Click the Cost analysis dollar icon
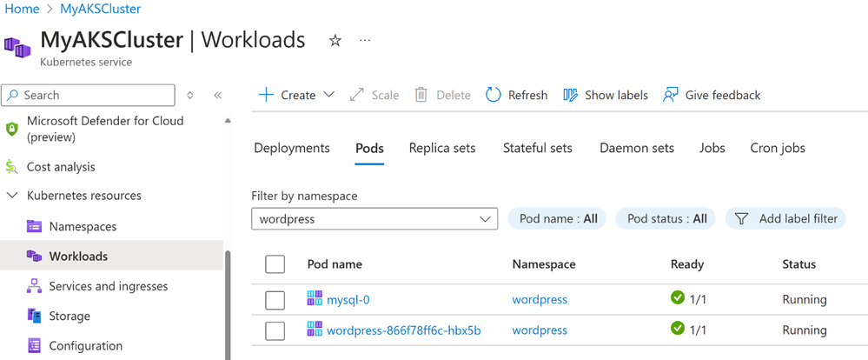Screen dimensions: 868x360 (x=11, y=167)
